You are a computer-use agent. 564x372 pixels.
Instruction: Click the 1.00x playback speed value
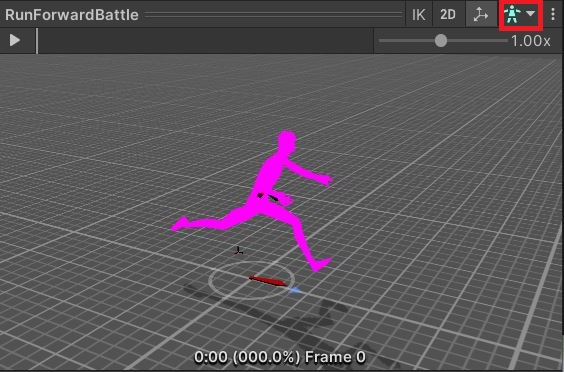pos(531,41)
